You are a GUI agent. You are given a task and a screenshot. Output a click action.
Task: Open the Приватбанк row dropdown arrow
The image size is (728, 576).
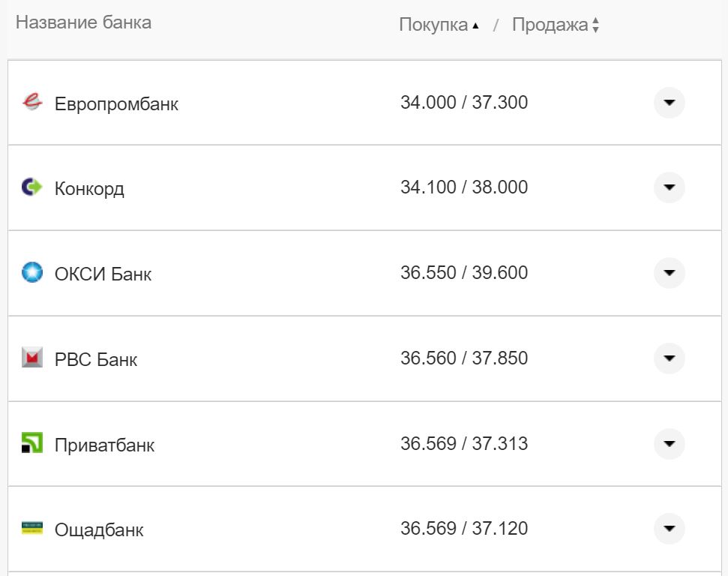pos(669,444)
